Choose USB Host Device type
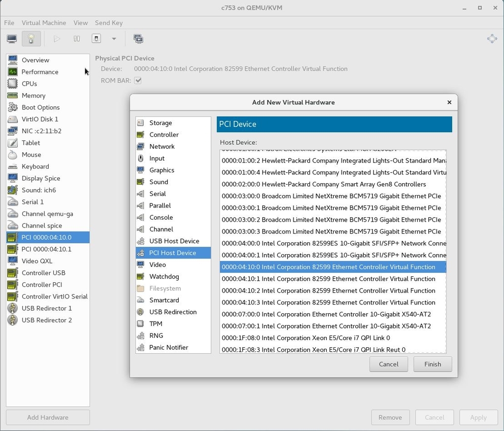This screenshot has width=504, height=431. click(173, 241)
